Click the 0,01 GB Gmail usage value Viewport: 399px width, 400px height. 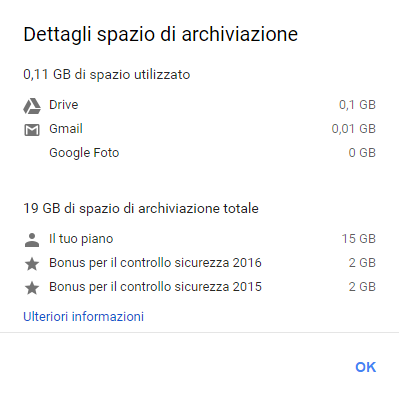coord(354,129)
